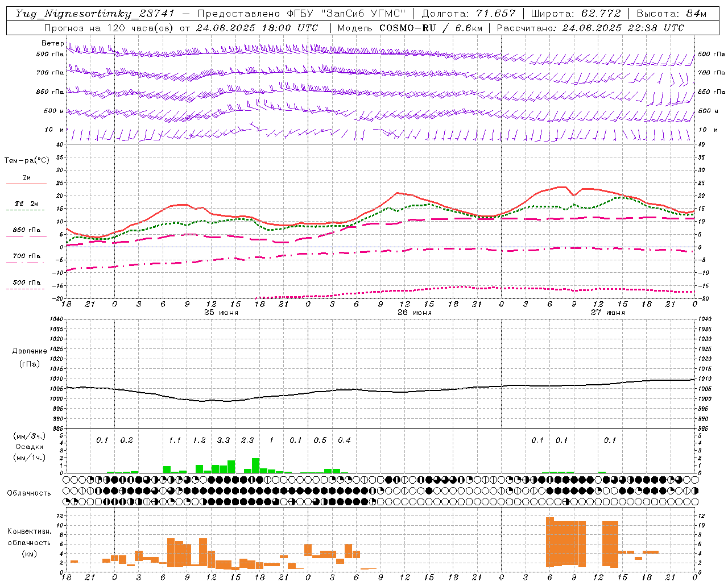Select the text Предоставлено ФГБУ "ЗапСиб УГМС"
Viewport: 728px width, 582px height.
coord(301,14)
